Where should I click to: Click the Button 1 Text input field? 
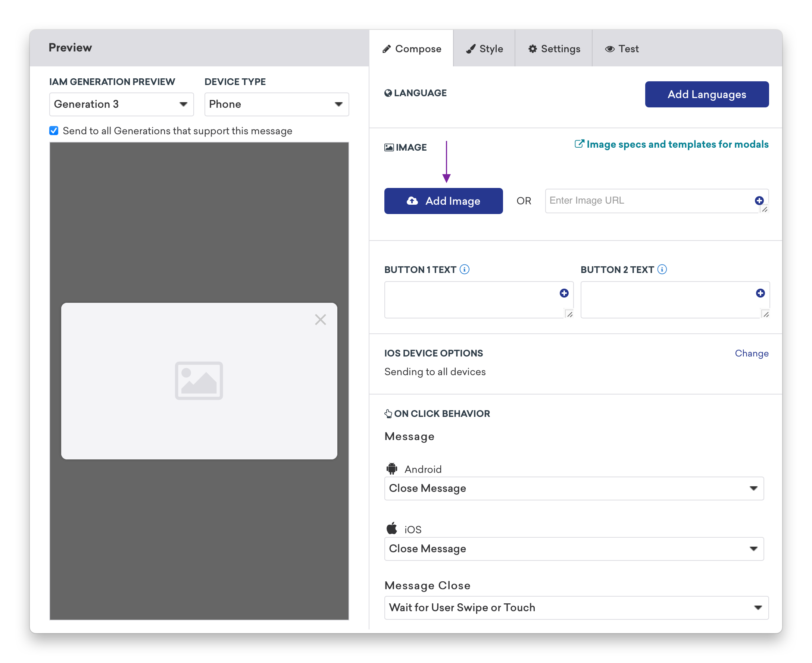(x=479, y=300)
